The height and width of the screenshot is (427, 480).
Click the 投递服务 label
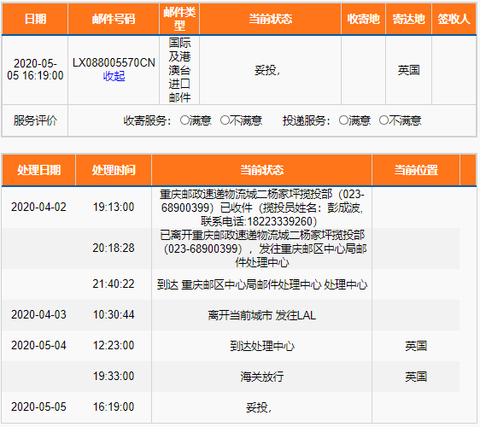click(x=306, y=120)
